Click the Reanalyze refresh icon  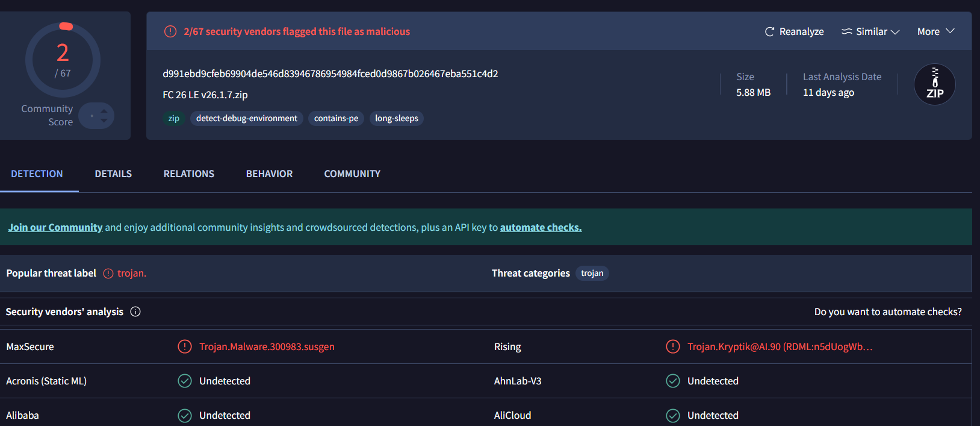(x=769, y=32)
